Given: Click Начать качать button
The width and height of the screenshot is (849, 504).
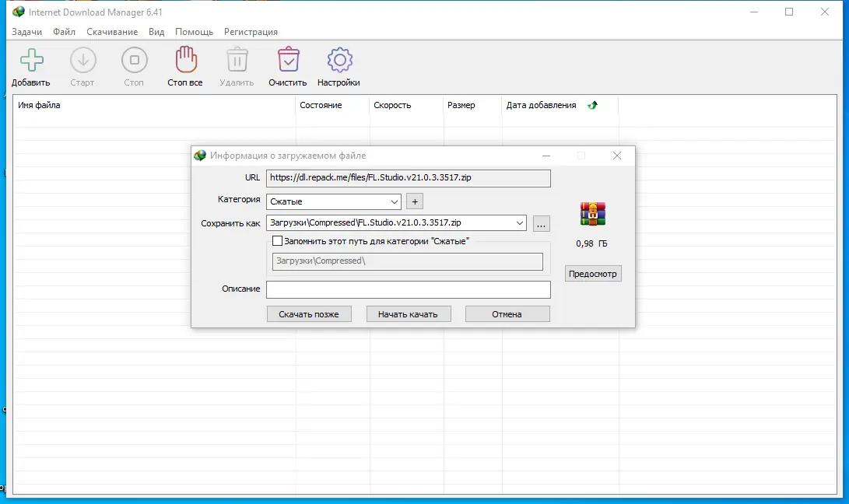Looking at the screenshot, I should [408, 314].
